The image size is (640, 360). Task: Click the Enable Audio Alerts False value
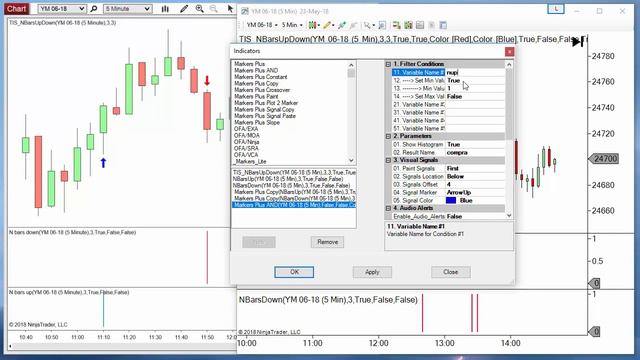(475, 216)
